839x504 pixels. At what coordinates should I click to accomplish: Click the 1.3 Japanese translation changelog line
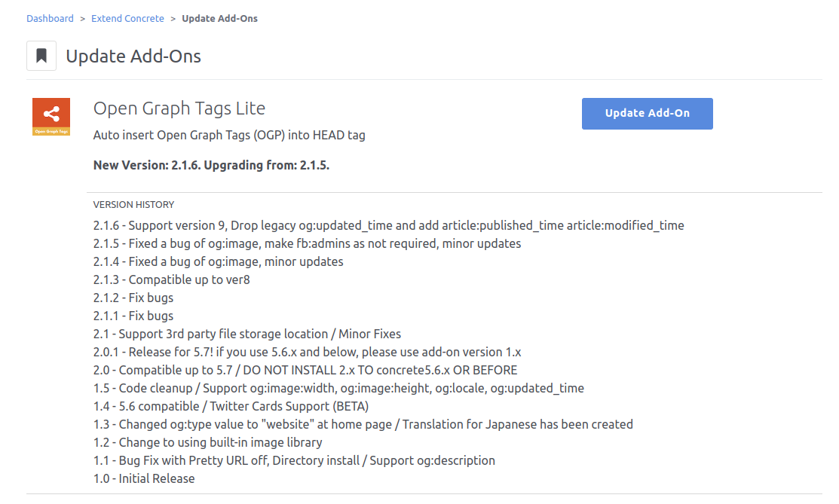pyautogui.click(x=363, y=424)
